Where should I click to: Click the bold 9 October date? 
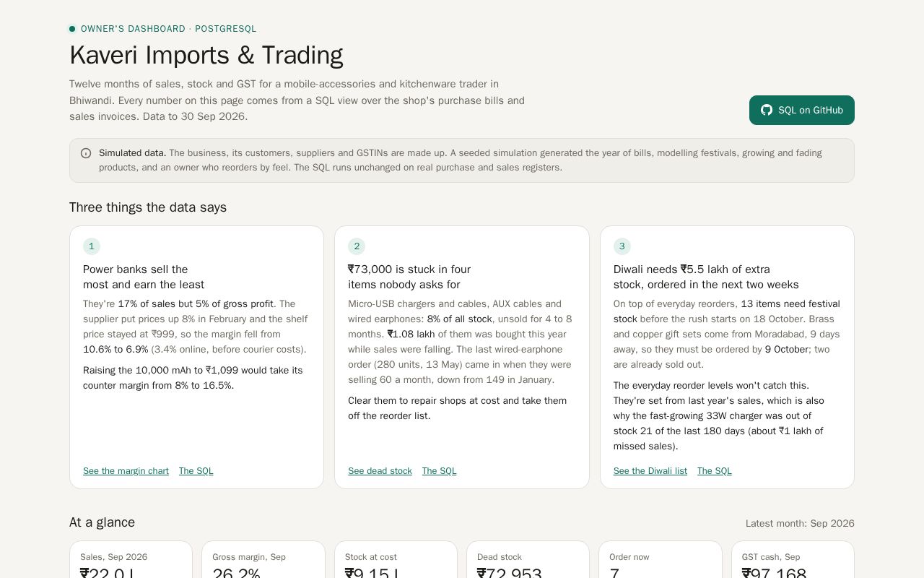click(787, 350)
